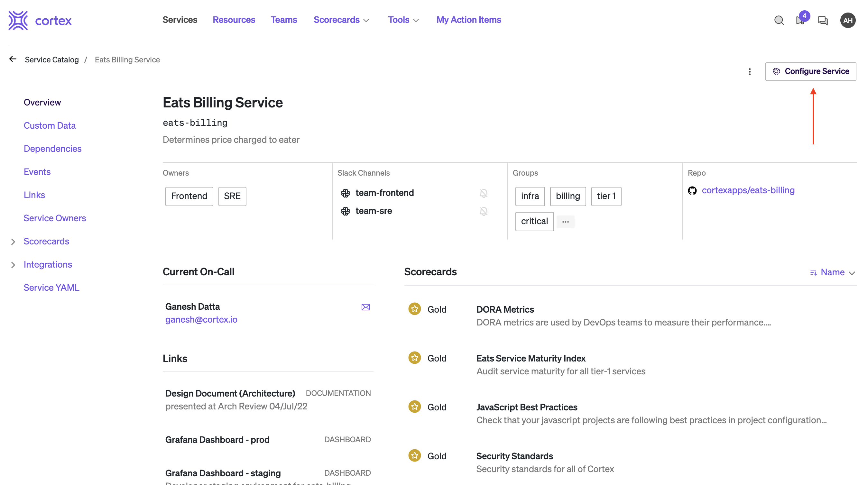Image resolution: width=868 pixels, height=485 pixels.
Task: Click the GitHub icon next to repo
Action: (x=692, y=191)
